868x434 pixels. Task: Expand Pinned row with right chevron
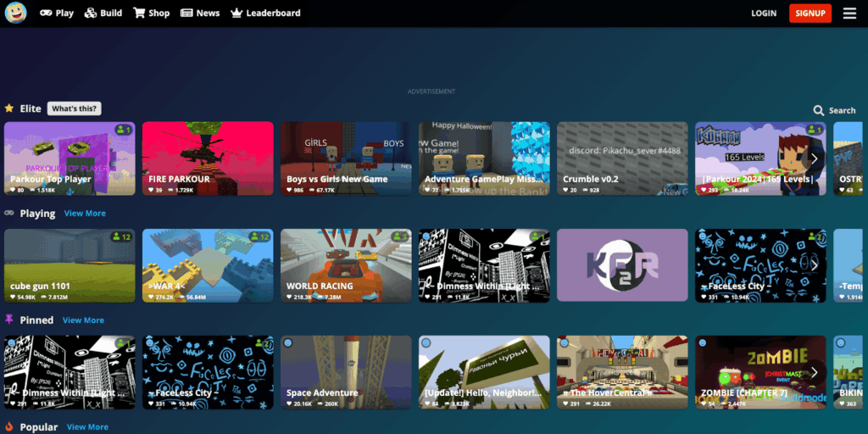pos(814,371)
